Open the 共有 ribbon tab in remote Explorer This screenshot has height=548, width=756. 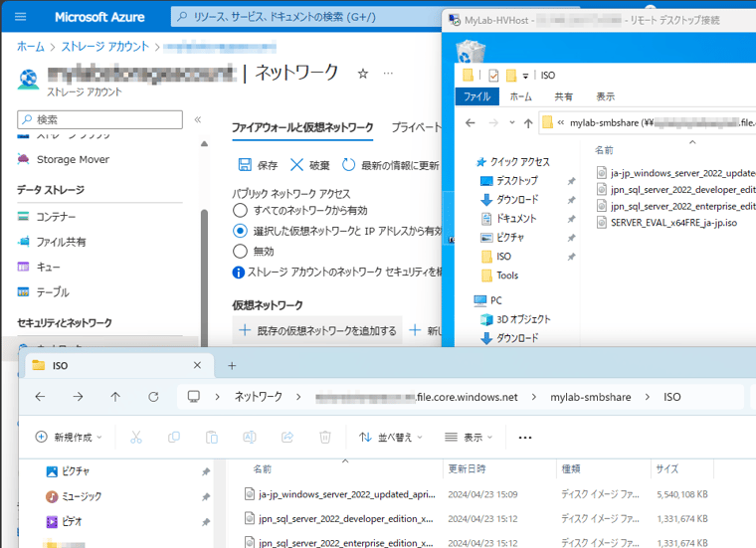point(563,96)
